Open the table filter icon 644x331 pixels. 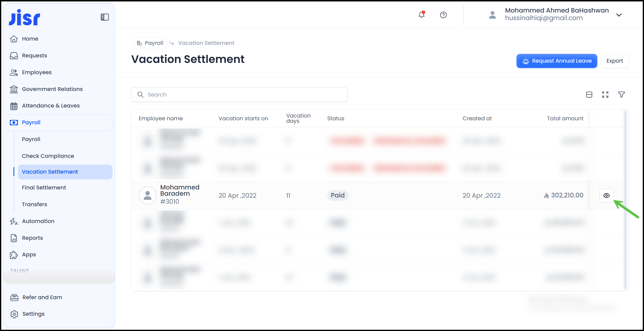pyautogui.click(x=621, y=95)
